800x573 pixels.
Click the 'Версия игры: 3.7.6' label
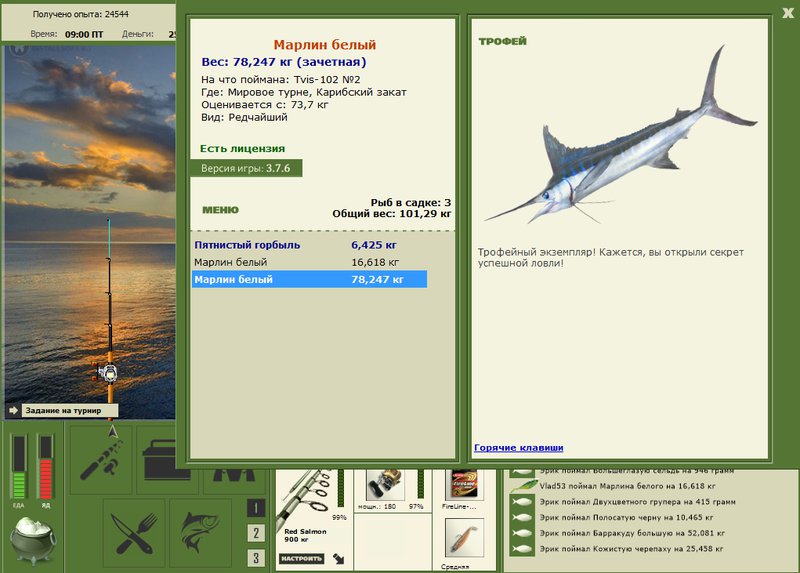click(246, 168)
